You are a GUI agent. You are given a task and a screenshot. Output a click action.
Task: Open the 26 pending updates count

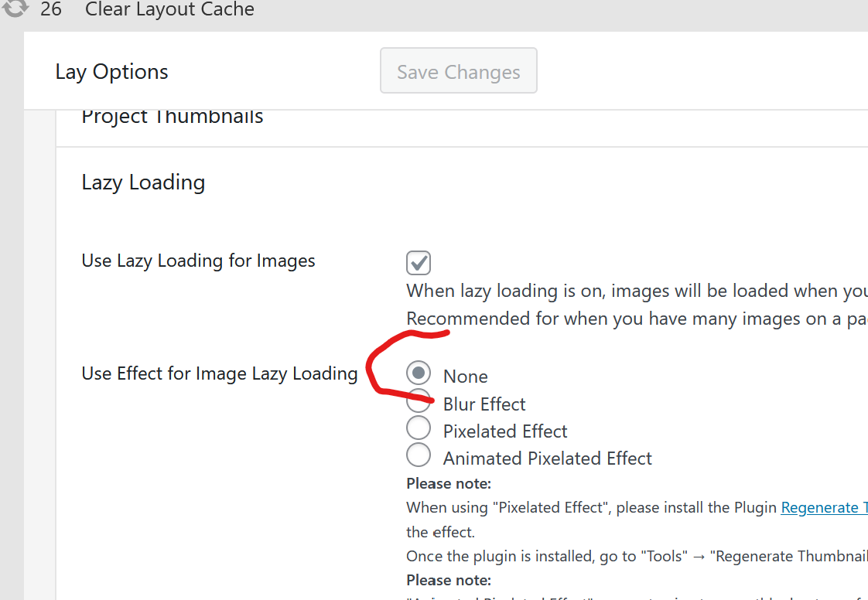click(51, 10)
